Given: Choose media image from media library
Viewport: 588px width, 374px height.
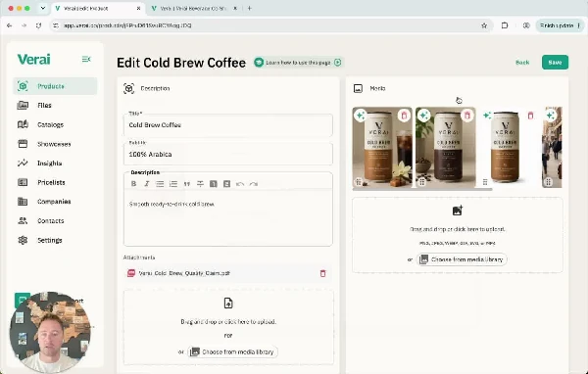Looking at the screenshot, I should click(462, 259).
